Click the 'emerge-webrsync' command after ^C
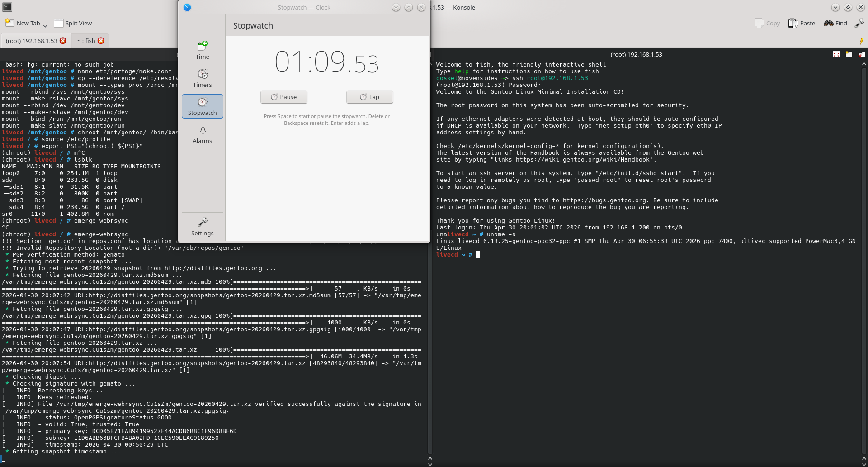Viewport: 868px width, 467px height. coord(101,234)
